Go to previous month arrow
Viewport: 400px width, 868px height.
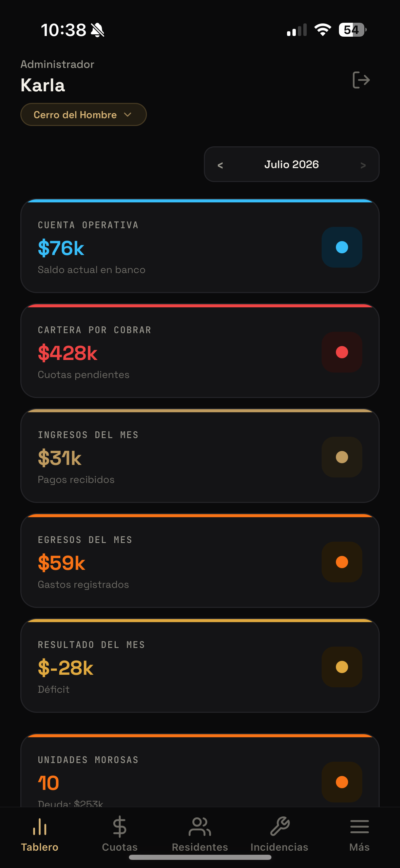[x=220, y=165]
